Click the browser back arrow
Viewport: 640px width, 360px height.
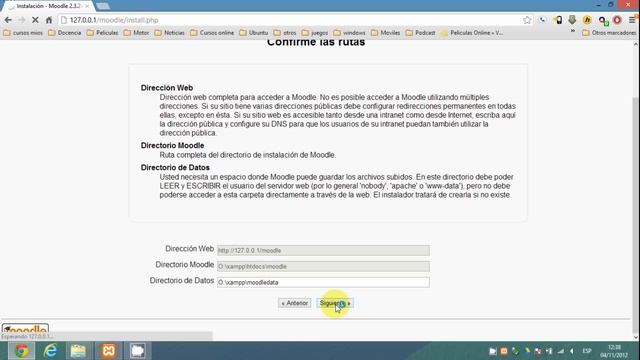pyautogui.click(x=8, y=20)
